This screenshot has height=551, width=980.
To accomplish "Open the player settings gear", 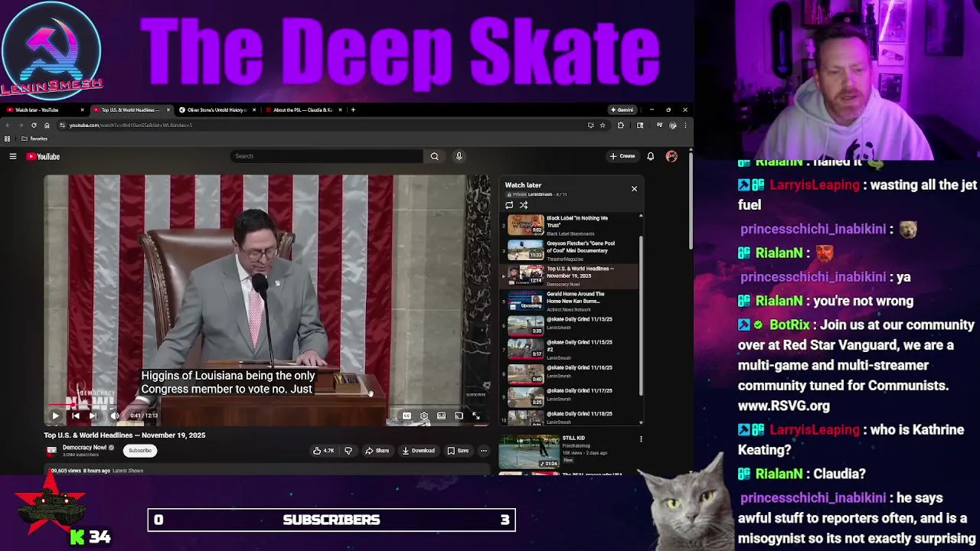I will click(x=424, y=416).
